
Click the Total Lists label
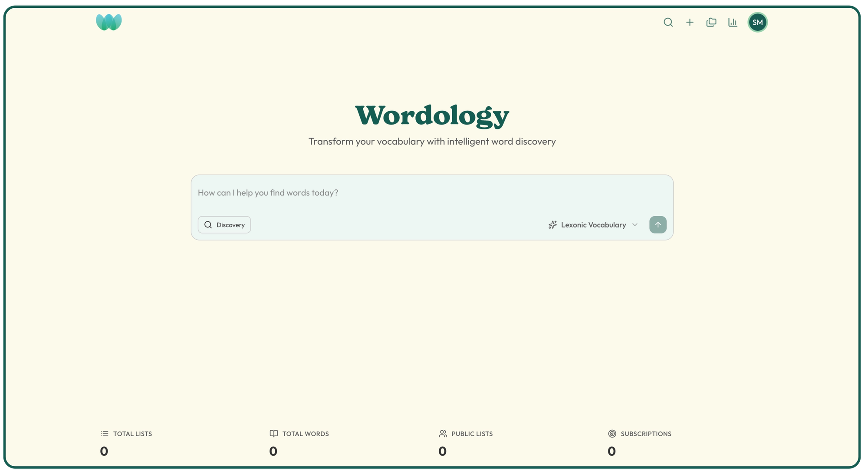tap(132, 434)
